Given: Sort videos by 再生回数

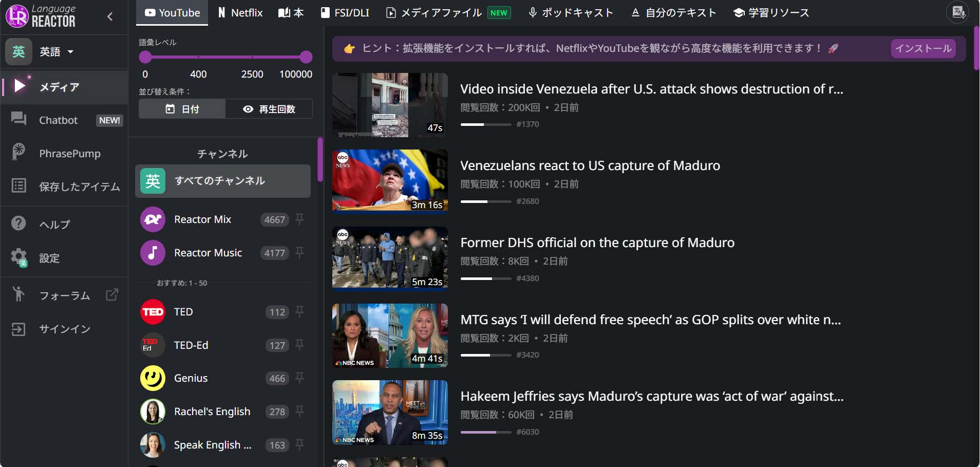Looking at the screenshot, I should pyautogui.click(x=269, y=109).
